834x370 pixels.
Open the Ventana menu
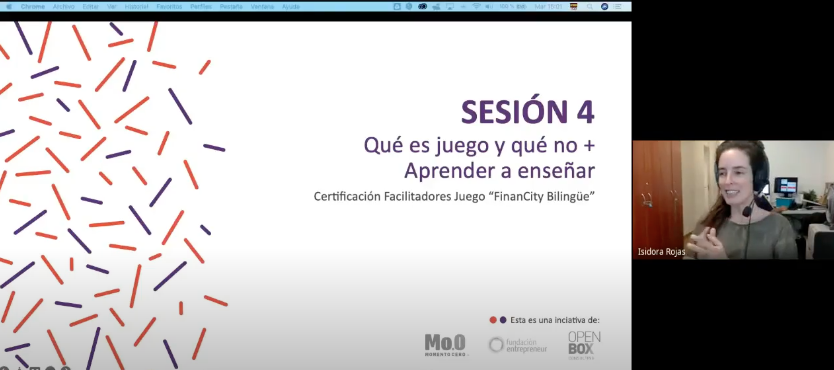click(262, 6)
